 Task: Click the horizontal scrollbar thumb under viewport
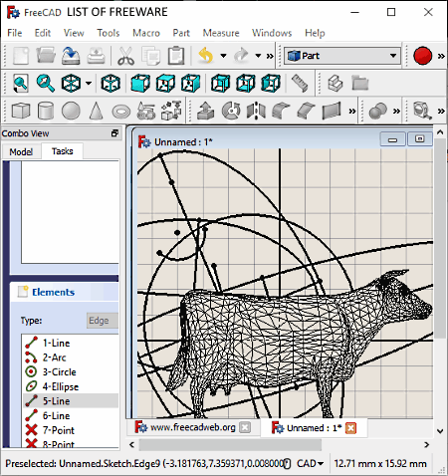coord(230,445)
